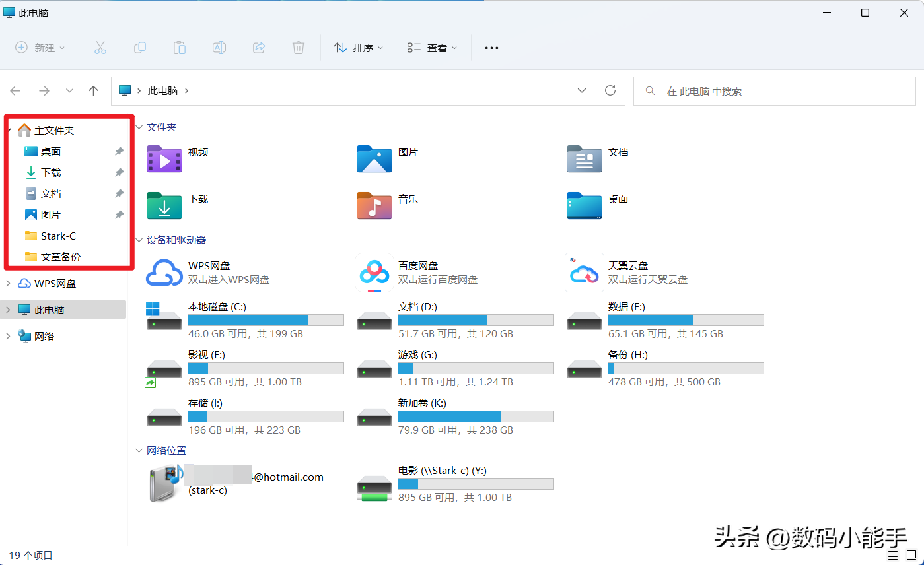The height and width of the screenshot is (565, 924).
Task: Click the Delete trash can icon
Action: pyautogui.click(x=299, y=48)
